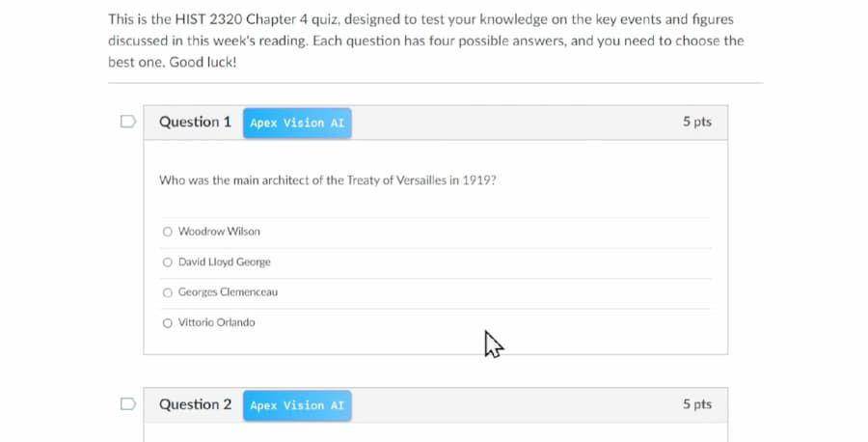Click the 'Good luck!' text in instructions
This screenshot has width=868, height=442.
pos(203,62)
